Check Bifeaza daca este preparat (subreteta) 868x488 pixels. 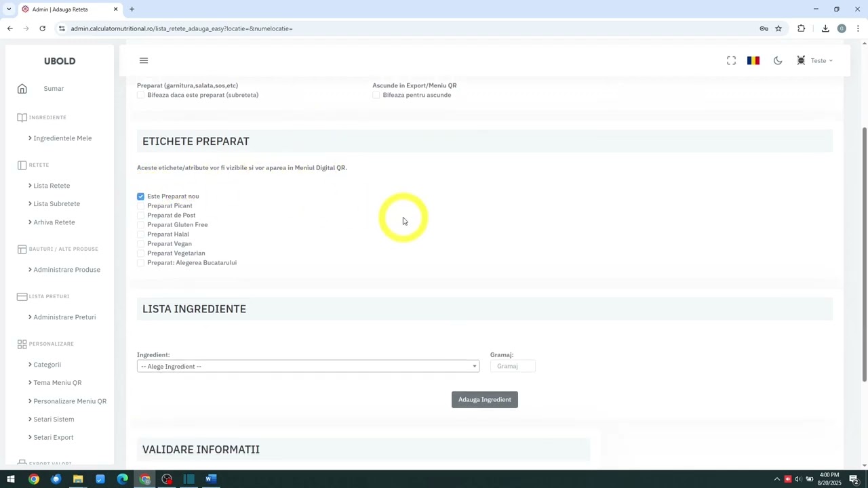pos(140,96)
